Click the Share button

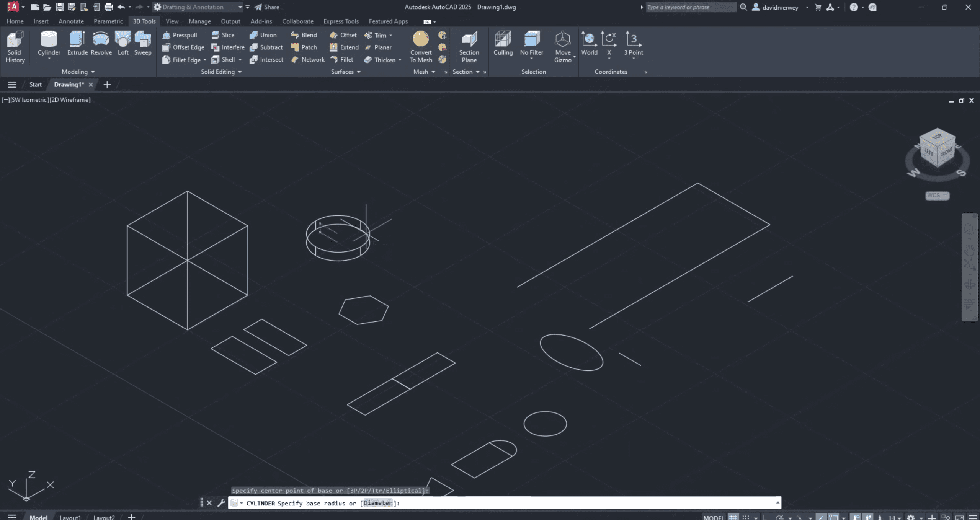[267, 7]
